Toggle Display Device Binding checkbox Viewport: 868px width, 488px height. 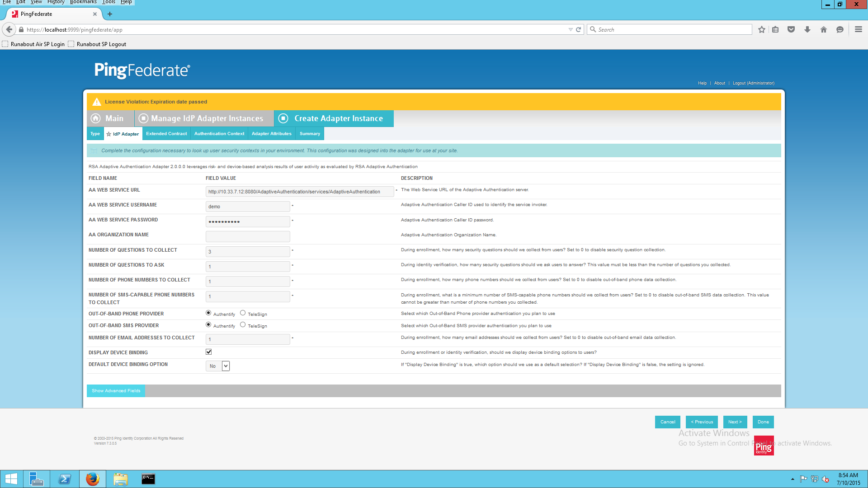click(209, 352)
